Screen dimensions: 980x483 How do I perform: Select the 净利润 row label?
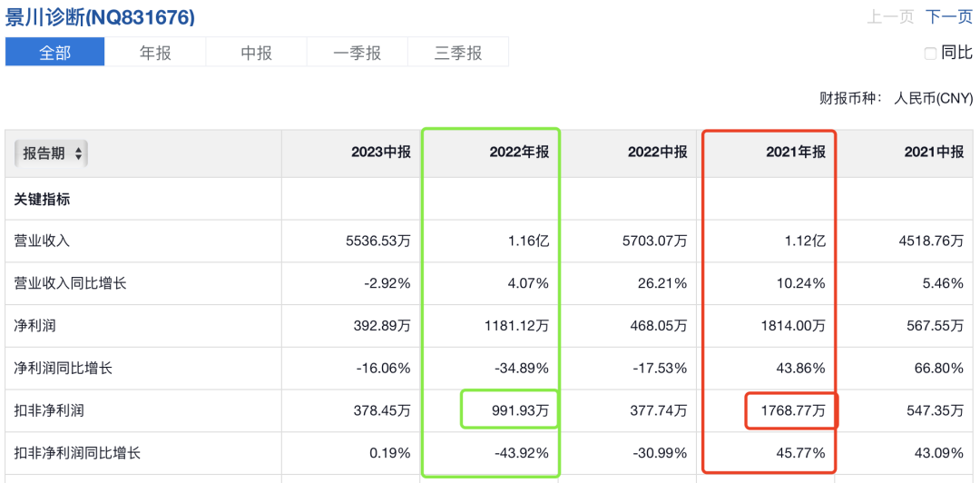[35, 325]
